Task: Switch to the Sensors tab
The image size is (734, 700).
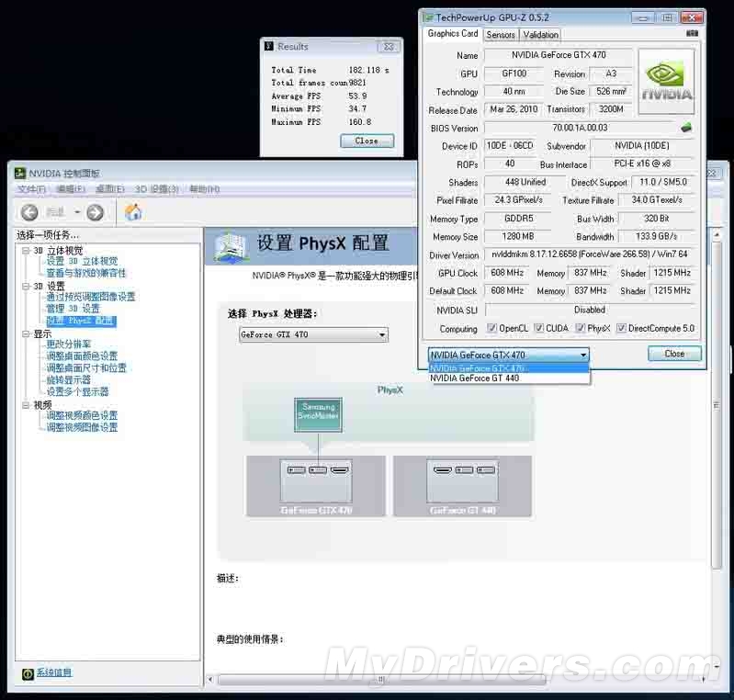Action: [501, 35]
